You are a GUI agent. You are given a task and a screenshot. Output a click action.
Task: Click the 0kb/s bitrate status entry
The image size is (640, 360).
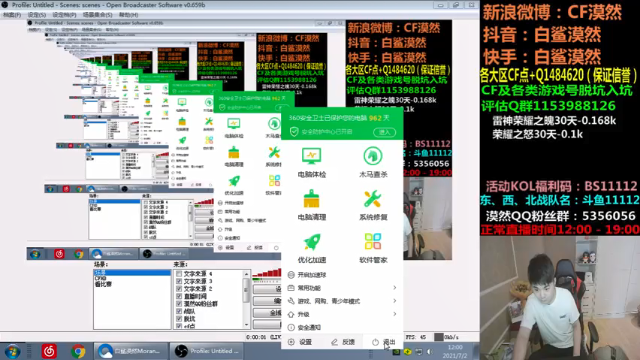point(447,337)
